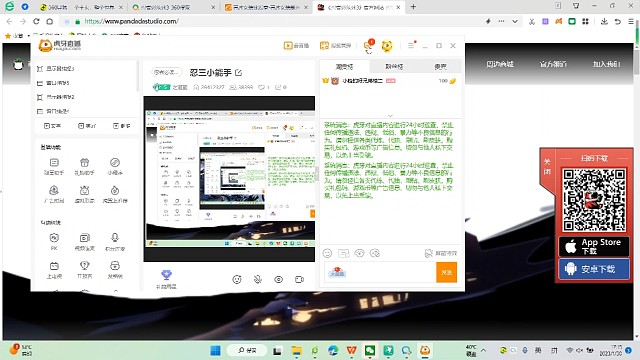Viewport: 640px width, 360px height.
Task: Open the three-dots more menu in the address bar
Action: 501,21
